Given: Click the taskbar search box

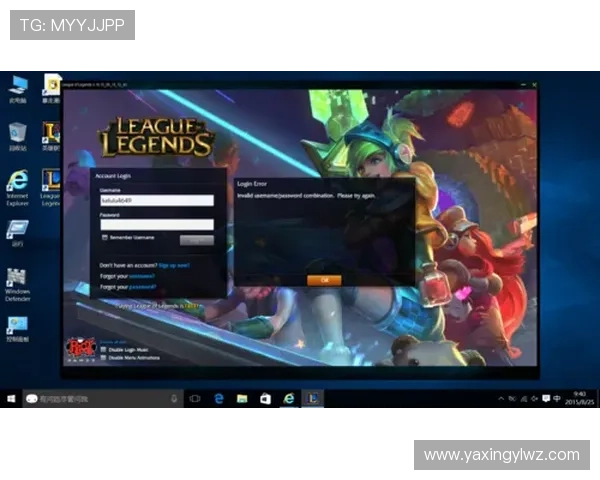Looking at the screenshot, I should coord(100,398).
